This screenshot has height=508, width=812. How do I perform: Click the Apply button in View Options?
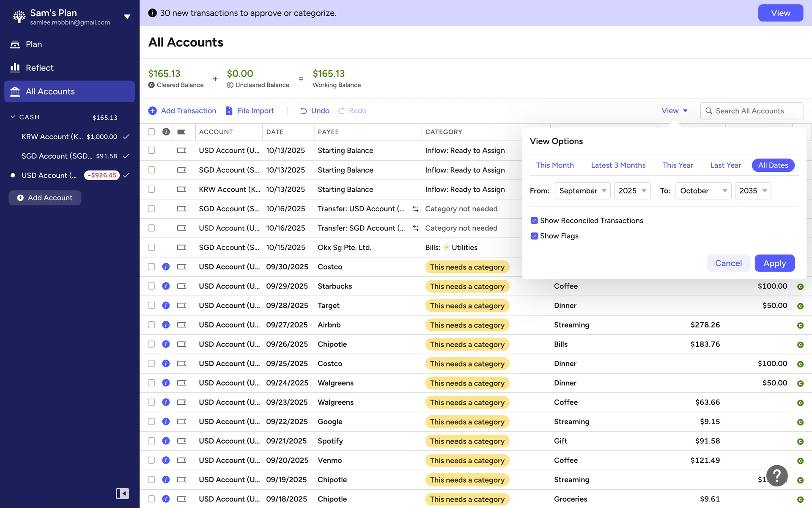click(774, 263)
